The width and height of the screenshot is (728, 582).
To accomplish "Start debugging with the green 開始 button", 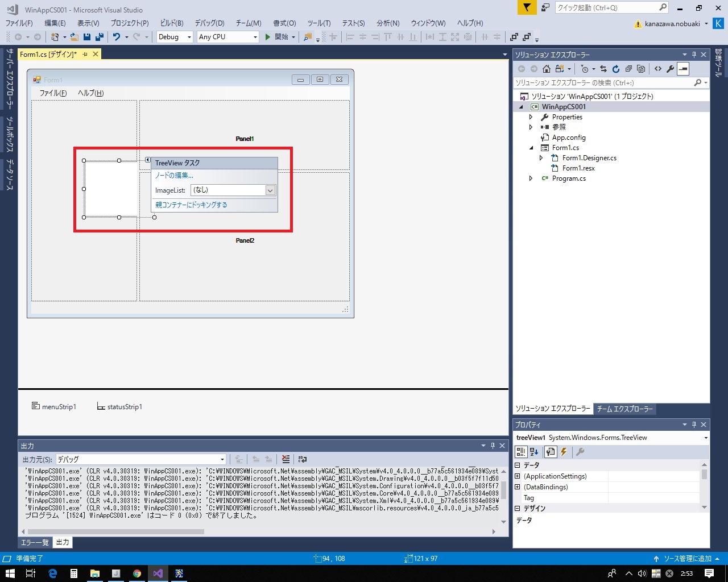I will (277, 37).
